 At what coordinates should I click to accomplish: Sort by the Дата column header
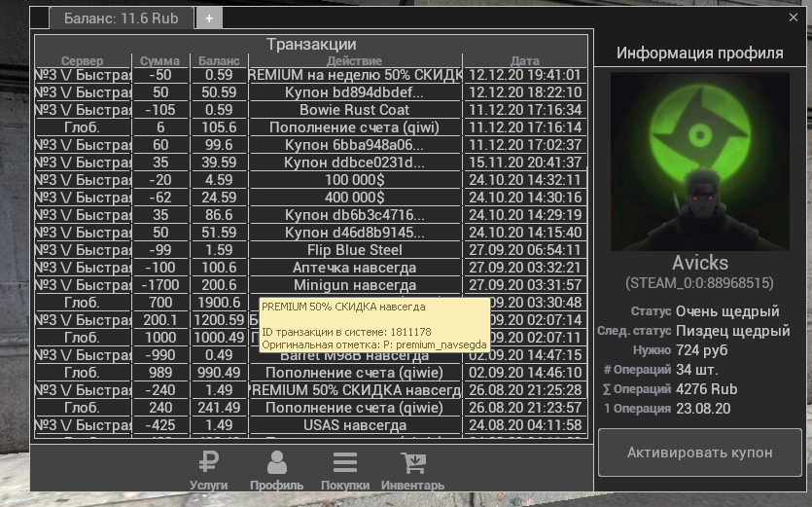524,61
